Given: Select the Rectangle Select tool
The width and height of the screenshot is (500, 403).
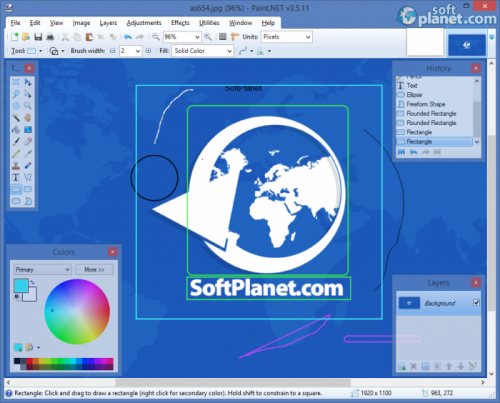Looking at the screenshot, I should tap(16, 82).
